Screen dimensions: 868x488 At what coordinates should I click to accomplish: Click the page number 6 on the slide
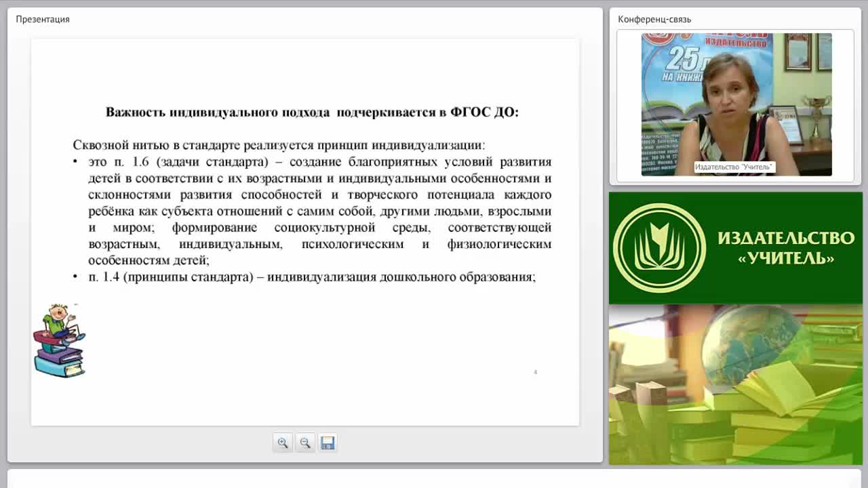[535, 371]
